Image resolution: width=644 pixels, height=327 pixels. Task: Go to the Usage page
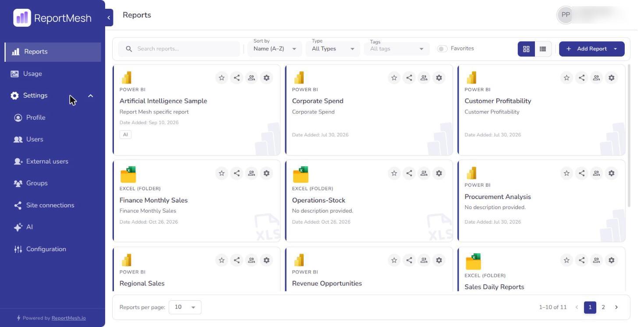[53, 74]
